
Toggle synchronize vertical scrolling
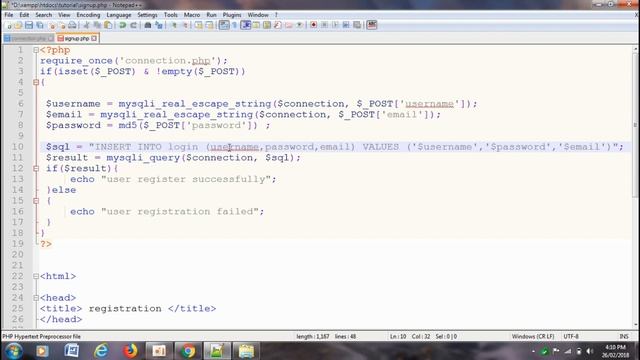coord(198,25)
